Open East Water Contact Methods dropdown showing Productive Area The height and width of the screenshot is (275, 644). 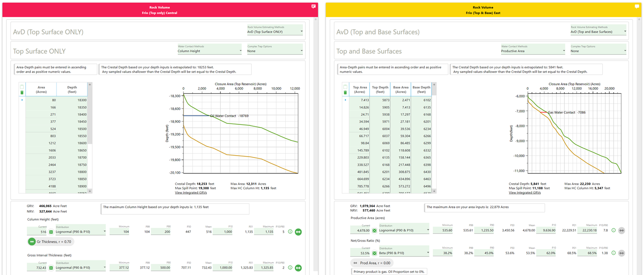[x=533, y=49]
